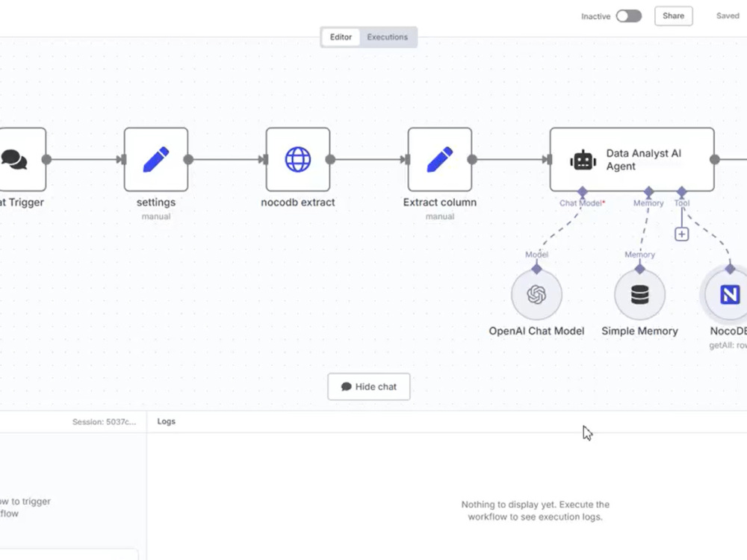The image size is (747, 560).
Task: Click the 'Nothing to display yet' logs message
Action: [535, 511]
